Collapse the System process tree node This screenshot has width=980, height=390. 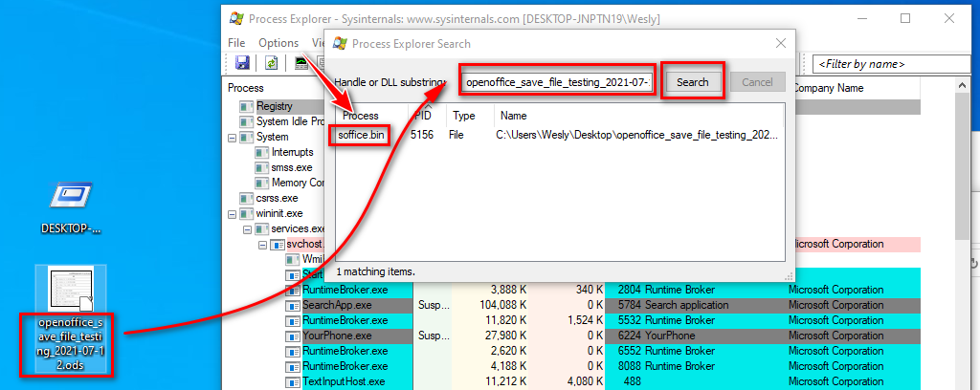pyautogui.click(x=232, y=138)
